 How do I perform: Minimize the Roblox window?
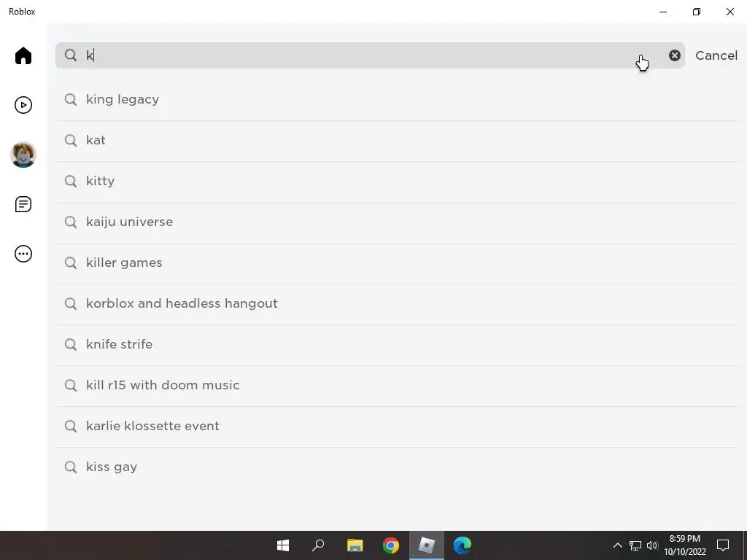(663, 12)
